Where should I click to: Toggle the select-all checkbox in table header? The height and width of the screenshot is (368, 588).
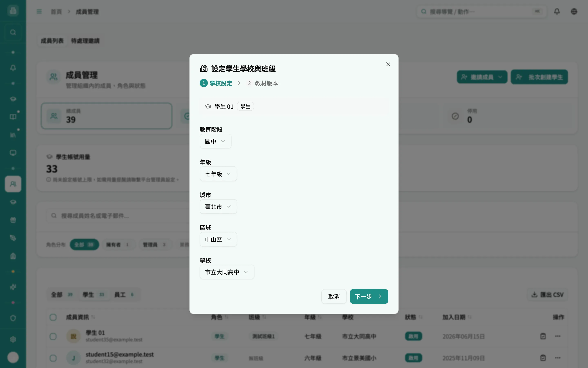(53, 317)
